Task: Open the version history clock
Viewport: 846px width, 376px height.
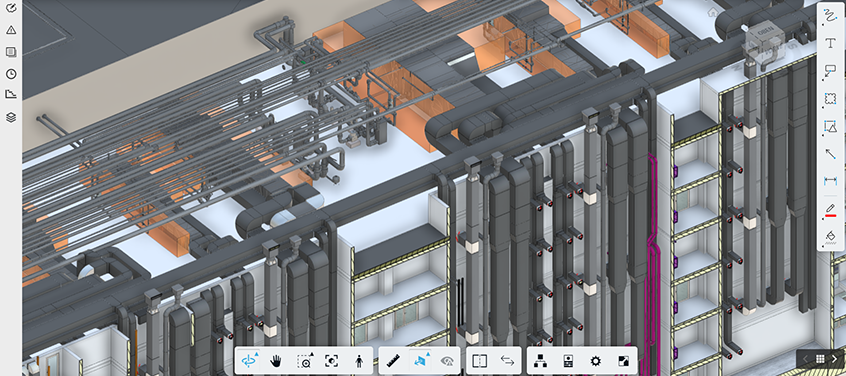Action: coord(11,74)
